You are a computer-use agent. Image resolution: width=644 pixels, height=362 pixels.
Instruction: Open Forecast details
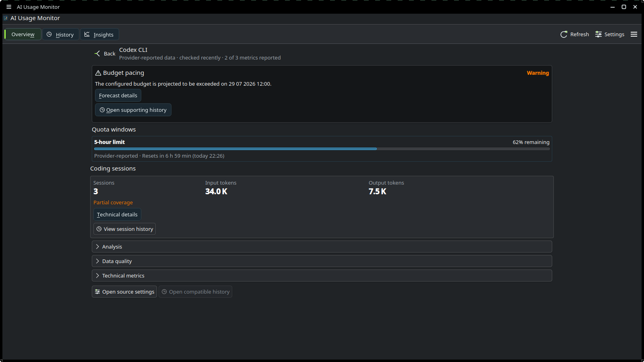tap(118, 95)
